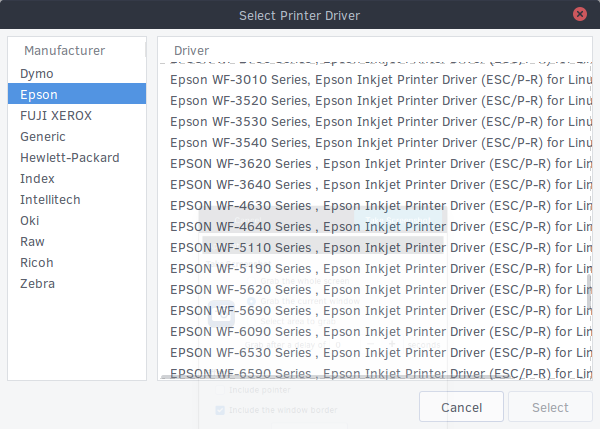Select EPSON WF-6090 Series driver
The height and width of the screenshot is (429, 600).
[x=375, y=332]
